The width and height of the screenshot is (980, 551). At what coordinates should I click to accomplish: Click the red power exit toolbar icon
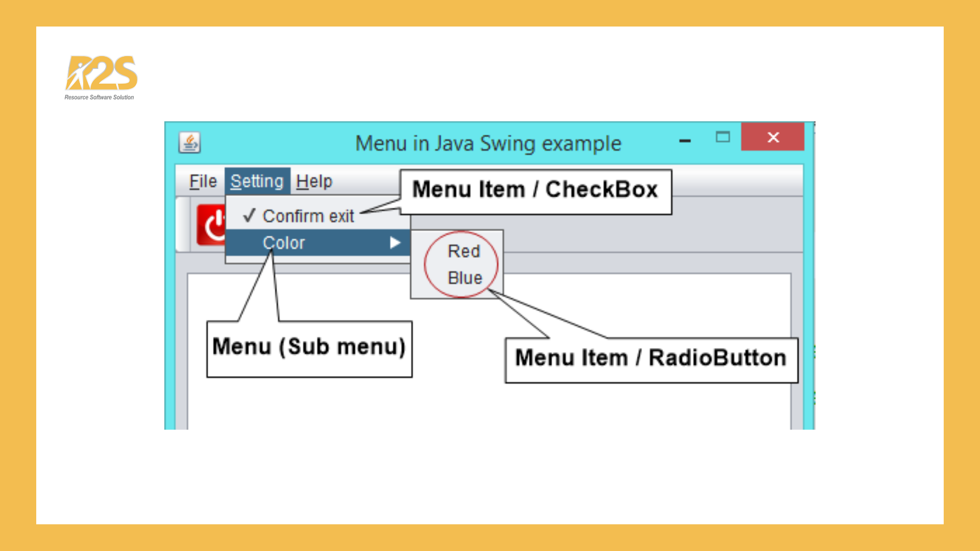212,224
